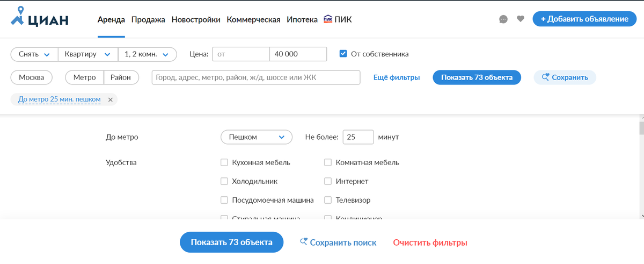Open the Квартиру property type dropdown
The image size is (644, 264).
88,54
